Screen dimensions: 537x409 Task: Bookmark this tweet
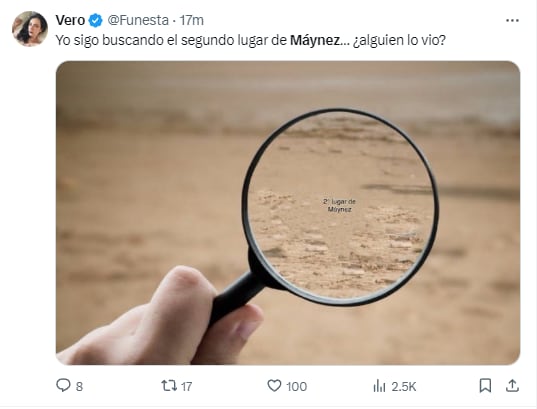click(x=485, y=386)
